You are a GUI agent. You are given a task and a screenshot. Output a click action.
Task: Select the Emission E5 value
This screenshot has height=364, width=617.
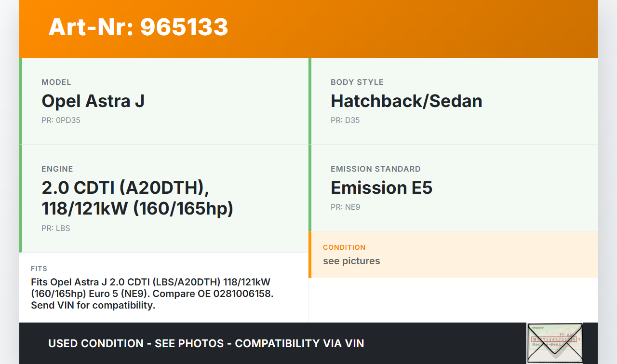pyautogui.click(x=381, y=188)
